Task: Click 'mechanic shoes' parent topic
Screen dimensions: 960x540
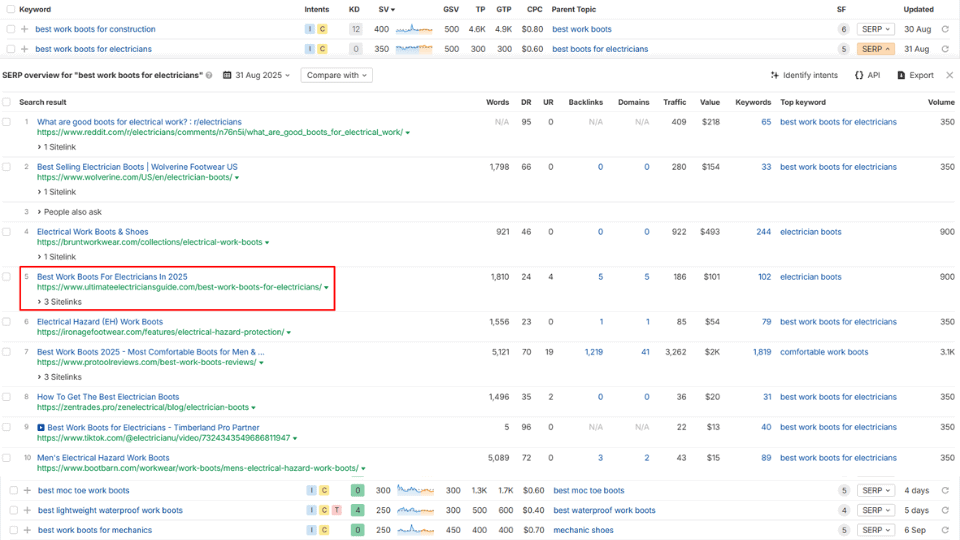Action: [583, 530]
